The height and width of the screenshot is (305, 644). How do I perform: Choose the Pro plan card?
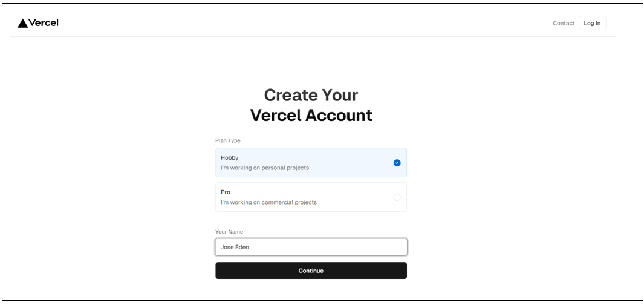point(311,197)
